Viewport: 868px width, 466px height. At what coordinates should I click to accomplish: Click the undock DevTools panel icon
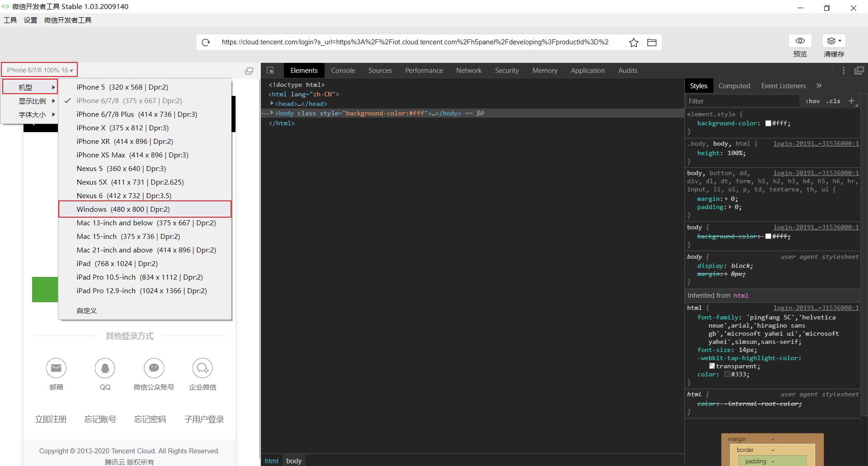coord(859,71)
